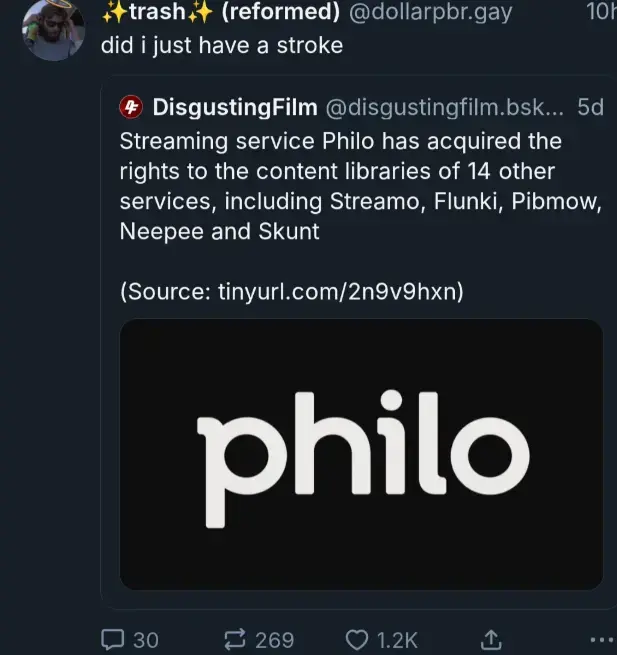The image size is (617, 655).
Task: Like the post with heart icon
Action: point(358,639)
